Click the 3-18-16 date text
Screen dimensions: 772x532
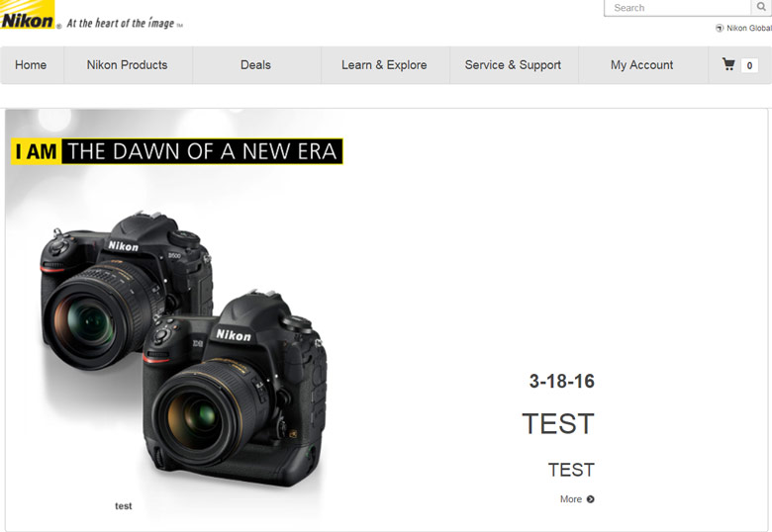(562, 381)
